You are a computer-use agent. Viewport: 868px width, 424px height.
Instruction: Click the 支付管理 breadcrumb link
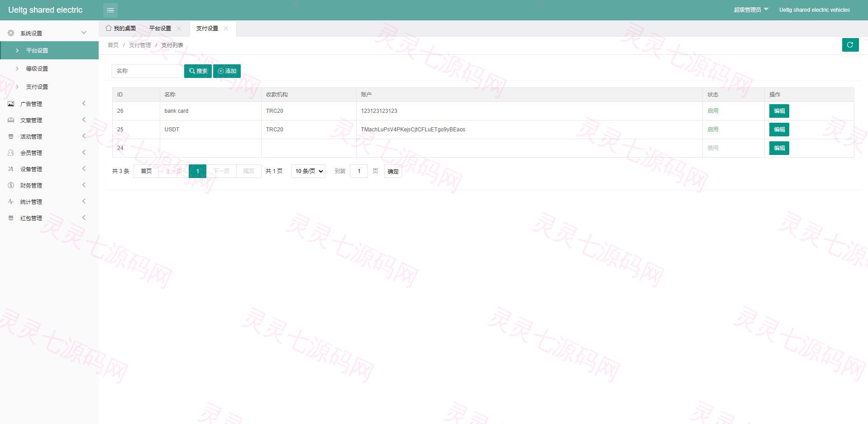click(140, 45)
